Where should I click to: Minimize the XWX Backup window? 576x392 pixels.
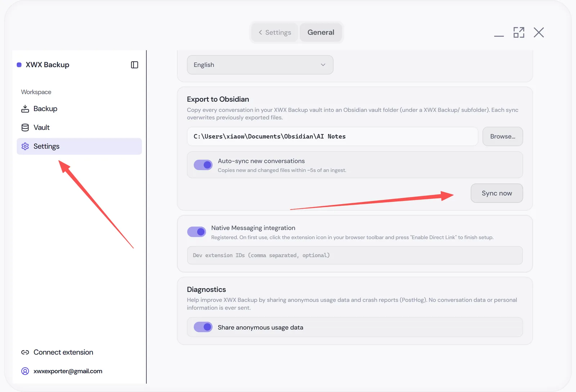pos(499,36)
